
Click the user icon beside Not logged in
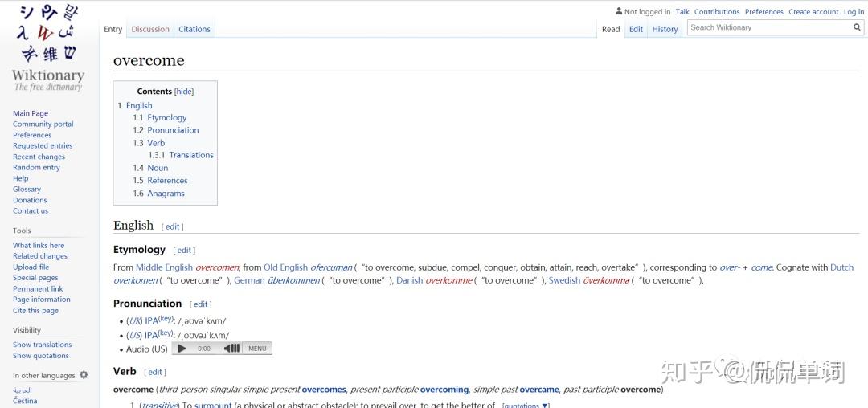pos(618,11)
